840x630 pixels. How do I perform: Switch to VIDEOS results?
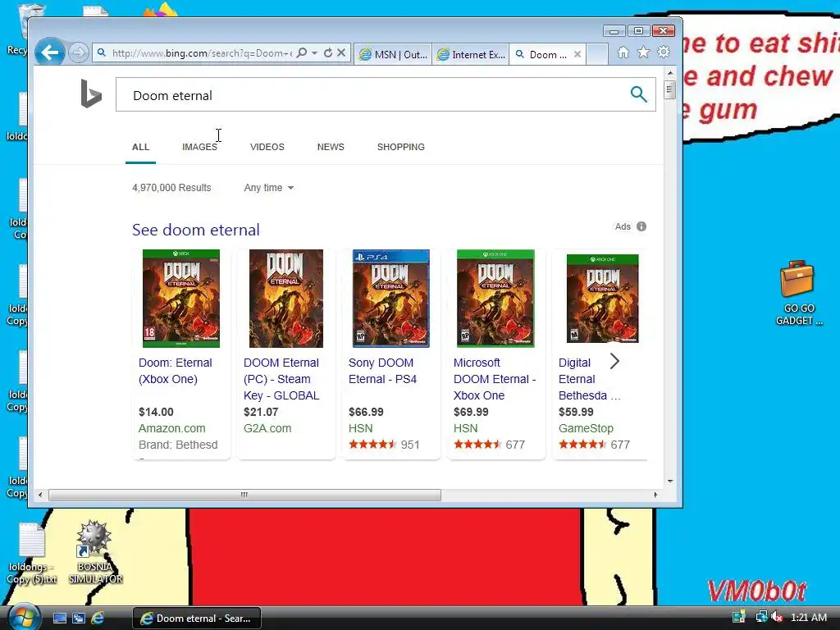[x=267, y=147]
